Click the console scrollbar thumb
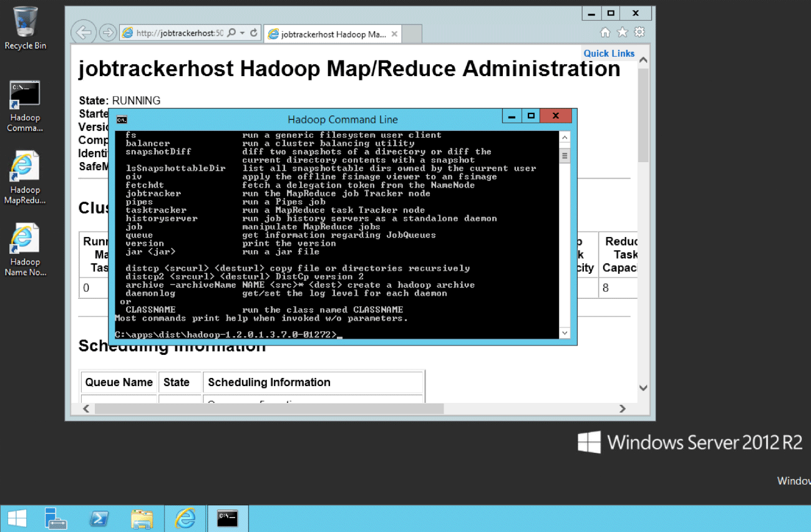Image resolution: width=811 pixels, height=532 pixels. (x=565, y=156)
